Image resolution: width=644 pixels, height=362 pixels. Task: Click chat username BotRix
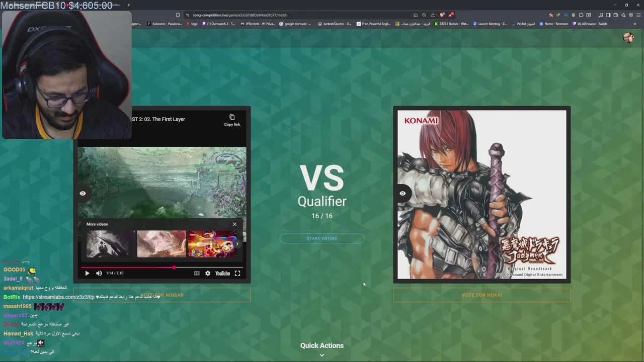click(12, 297)
